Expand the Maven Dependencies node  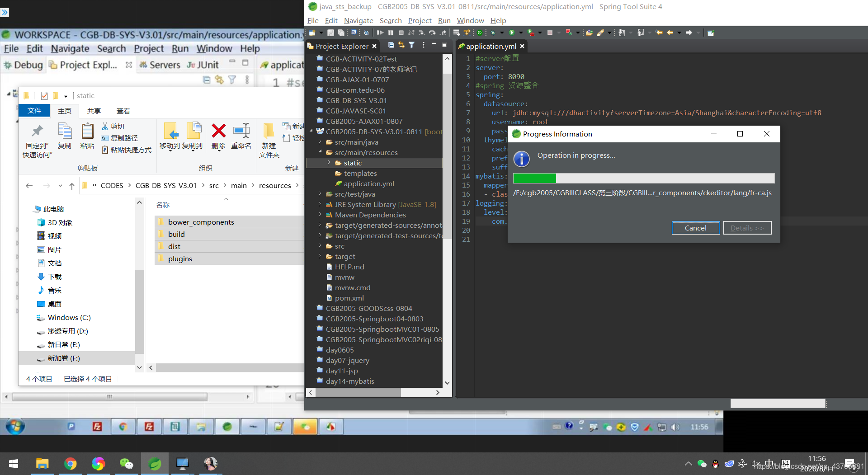320,215
